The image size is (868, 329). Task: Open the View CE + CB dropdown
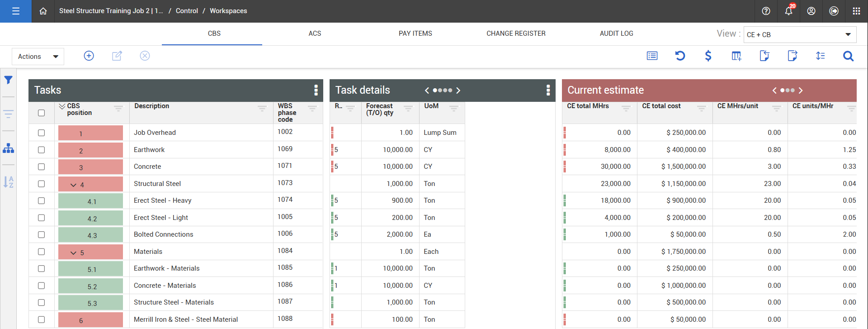click(799, 34)
